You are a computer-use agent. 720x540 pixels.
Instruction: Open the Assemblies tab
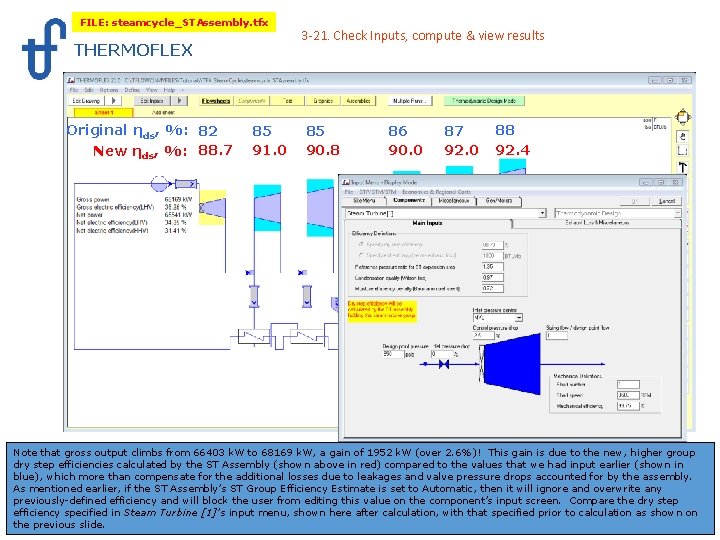coord(359,101)
